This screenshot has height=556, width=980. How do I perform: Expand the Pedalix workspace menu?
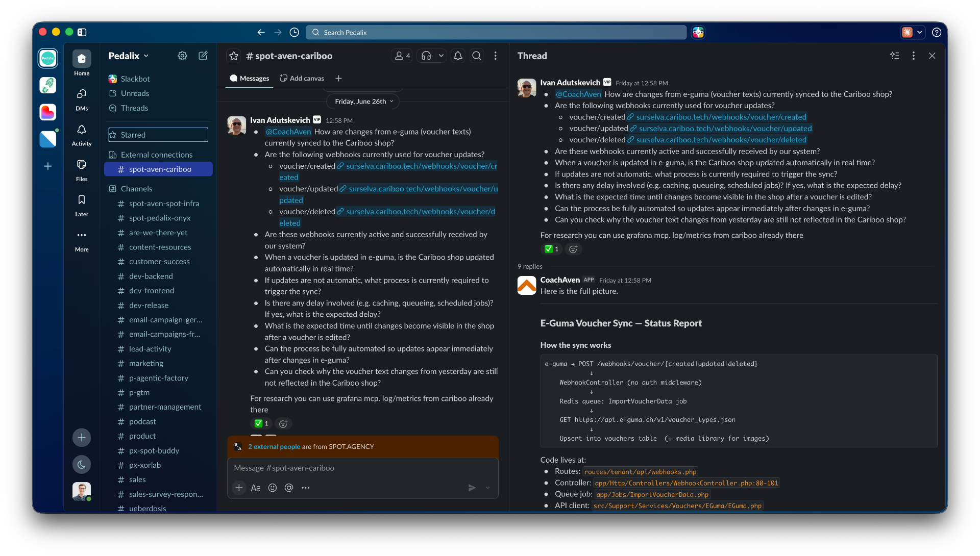[129, 56]
